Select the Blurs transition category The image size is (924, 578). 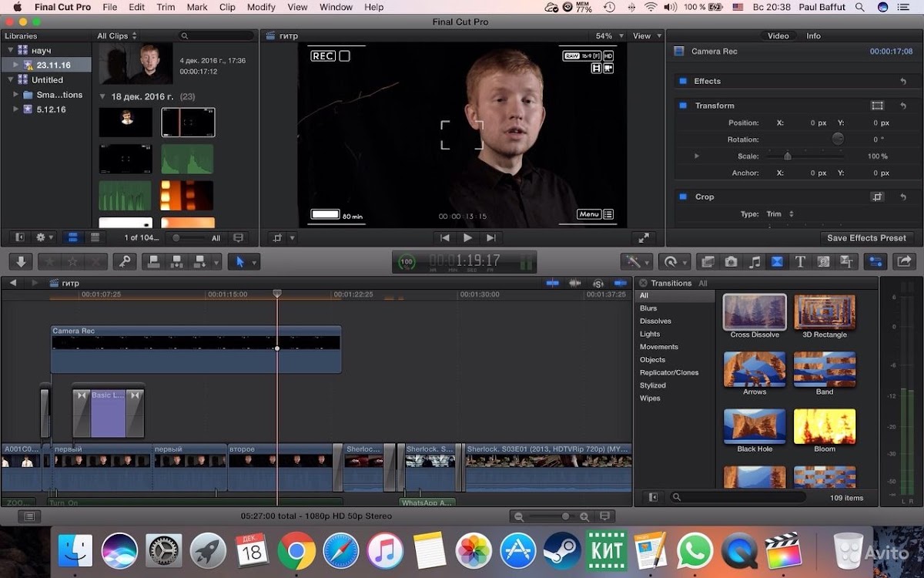pos(648,308)
